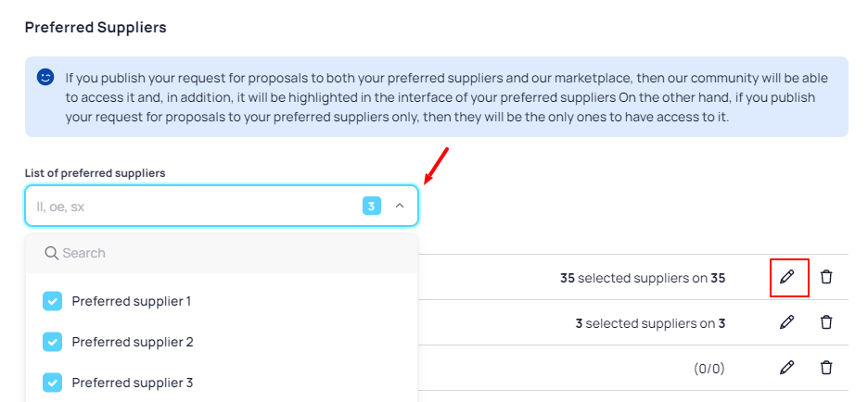This screenshot has height=402, width=868.
Task: Click the '3 selected suppliers on 3' text
Action: tap(650, 323)
